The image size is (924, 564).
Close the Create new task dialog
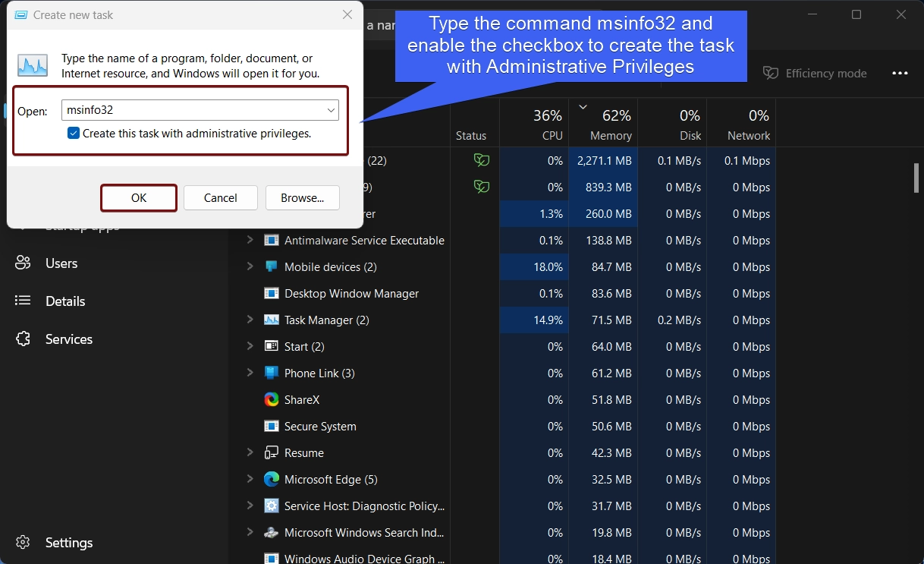(x=347, y=14)
